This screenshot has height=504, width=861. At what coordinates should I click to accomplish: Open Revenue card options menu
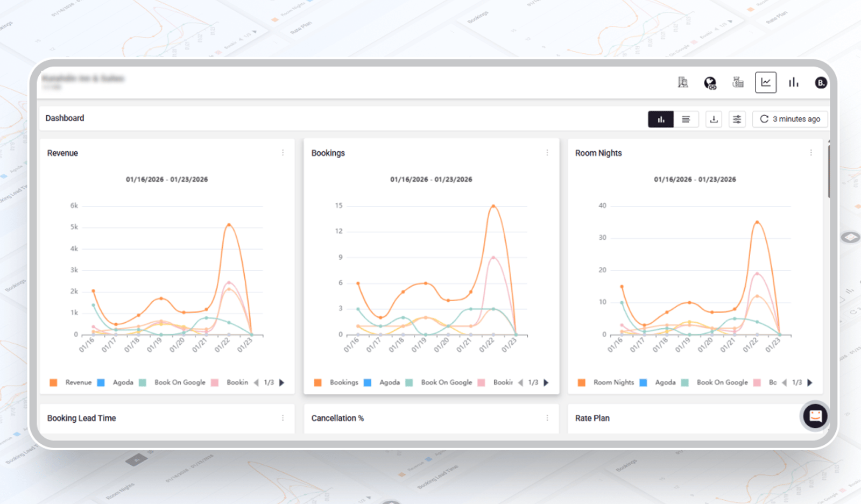click(x=283, y=153)
